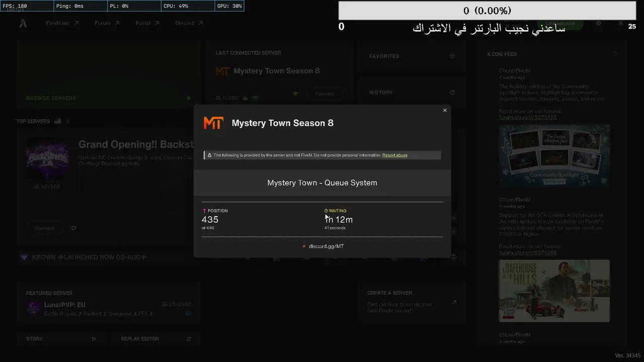This screenshot has height=362, width=644.
Task: Click the 0 (0.00%) progress bar overlay
Action: click(487, 11)
